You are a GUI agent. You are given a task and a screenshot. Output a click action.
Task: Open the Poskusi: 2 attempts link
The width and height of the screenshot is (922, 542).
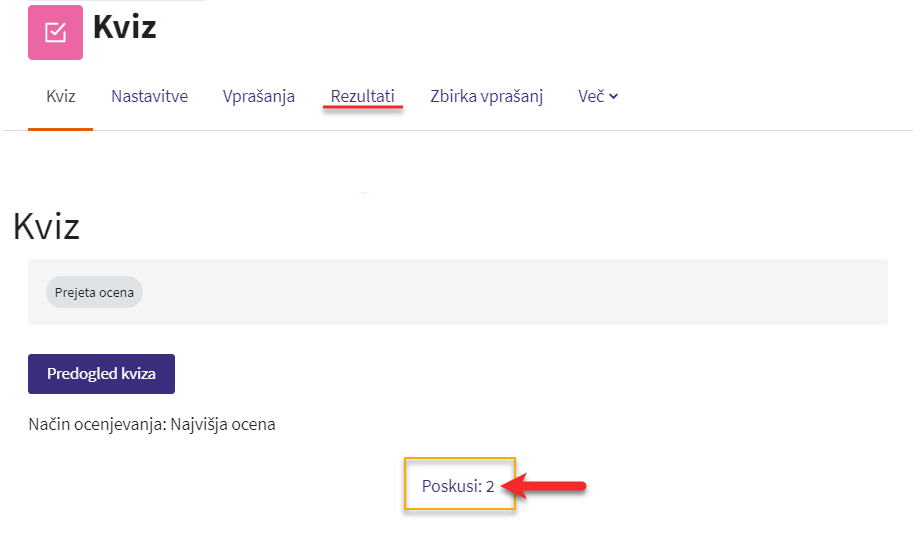pyautogui.click(x=458, y=486)
